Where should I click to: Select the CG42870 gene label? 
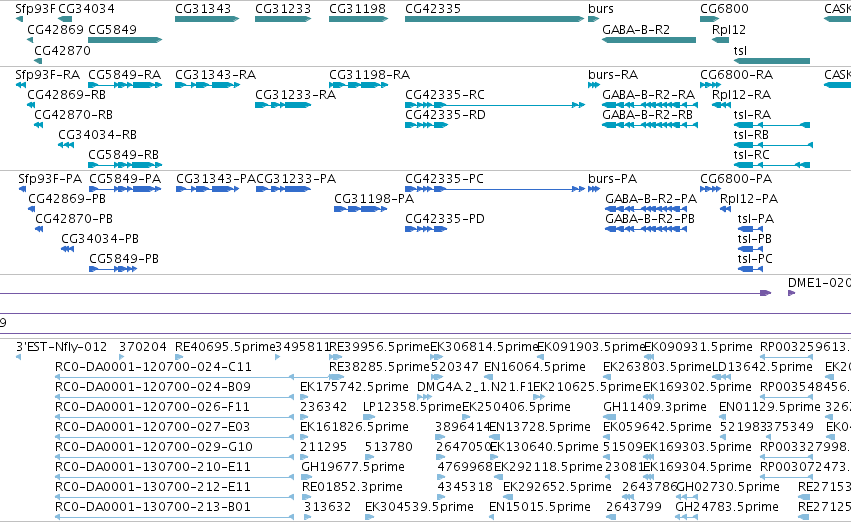coord(62,50)
